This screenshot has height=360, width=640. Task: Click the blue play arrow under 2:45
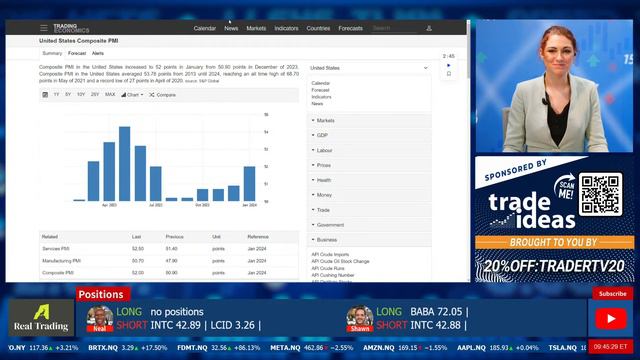coord(449,65)
